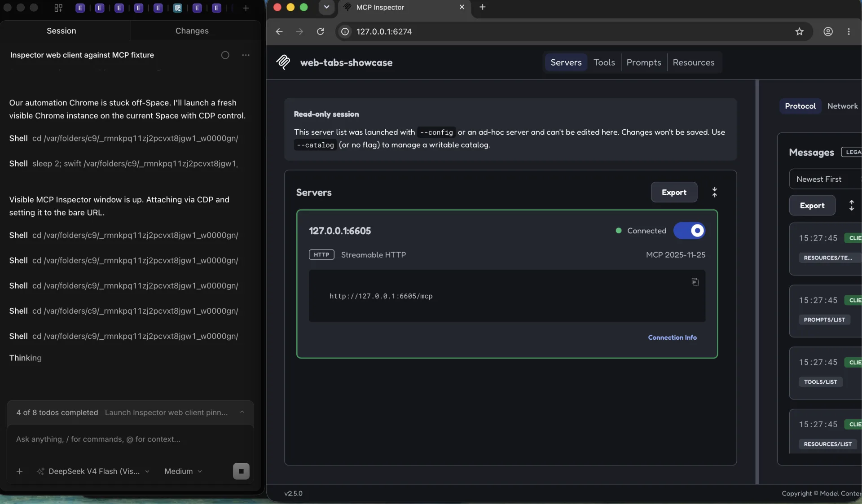
Task: Copy the server URL with the copy icon
Action: point(695,282)
